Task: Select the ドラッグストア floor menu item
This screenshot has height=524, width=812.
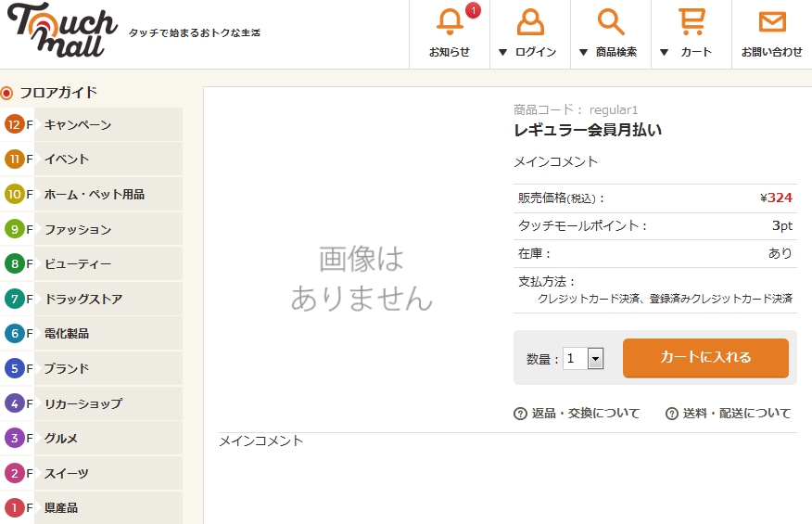Action: (83, 299)
